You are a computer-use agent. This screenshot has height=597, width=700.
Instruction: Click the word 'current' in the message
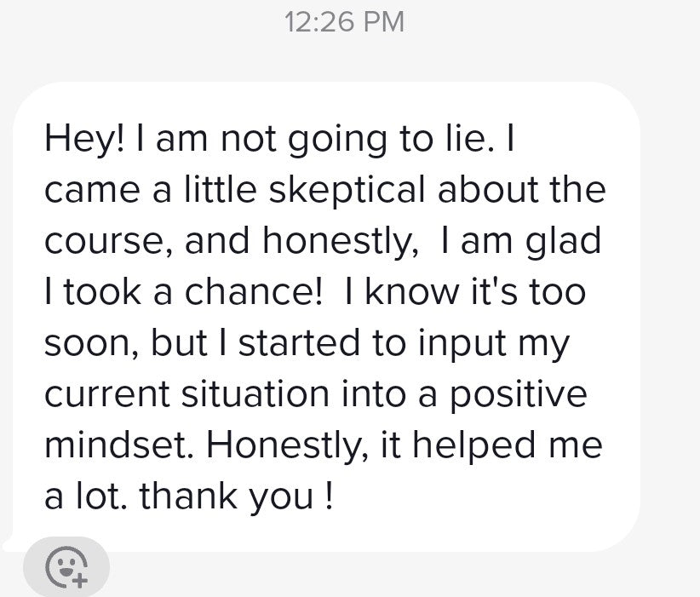(x=107, y=394)
